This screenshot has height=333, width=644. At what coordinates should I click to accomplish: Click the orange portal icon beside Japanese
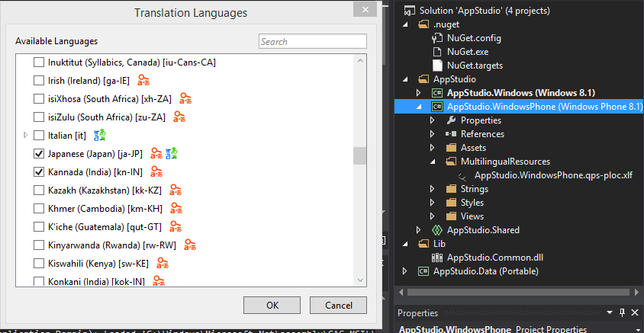point(156,153)
